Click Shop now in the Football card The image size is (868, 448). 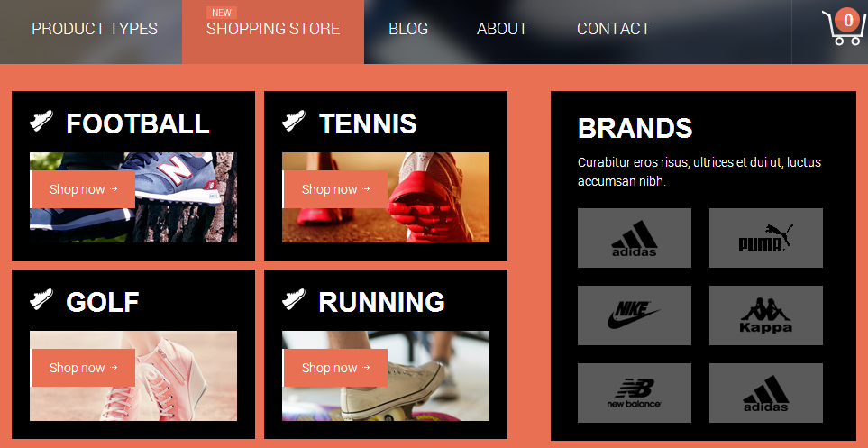83,189
